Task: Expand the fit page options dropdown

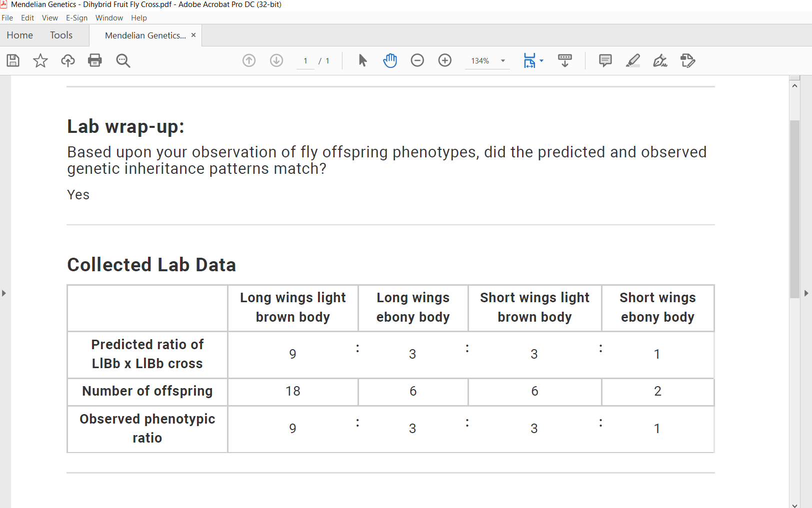Action: [541, 61]
